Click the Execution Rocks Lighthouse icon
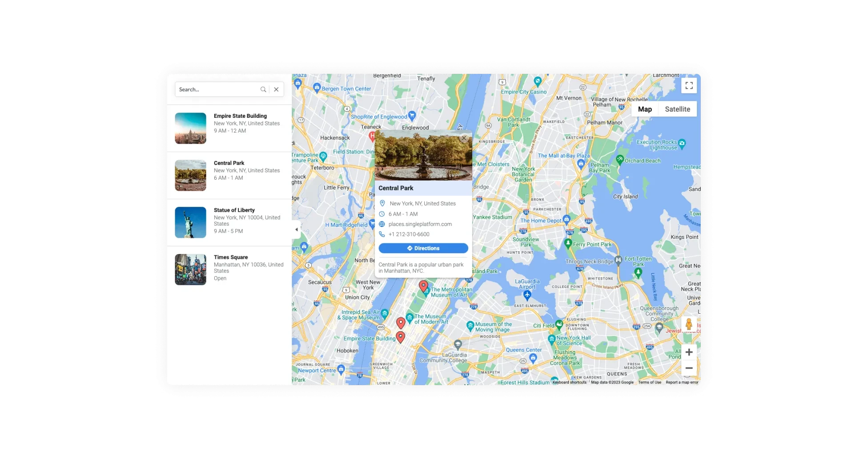 (x=682, y=143)
